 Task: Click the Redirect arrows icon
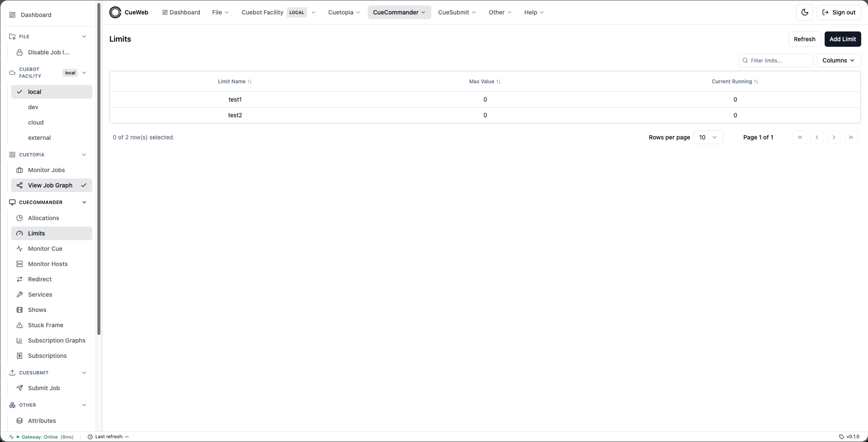pos(20,279)
